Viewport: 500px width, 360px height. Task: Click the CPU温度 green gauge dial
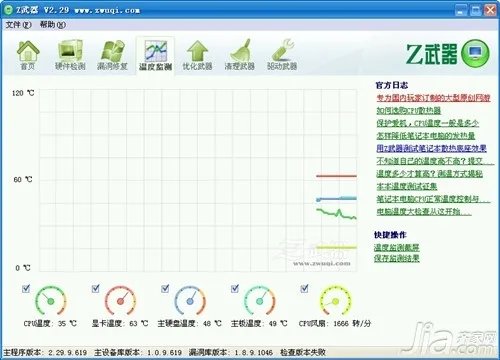(51, 301)
